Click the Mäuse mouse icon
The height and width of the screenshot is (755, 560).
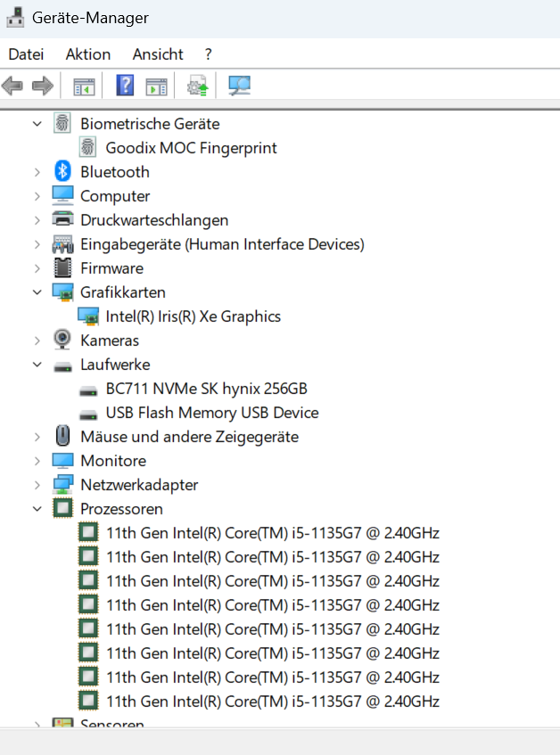[62, 436]
